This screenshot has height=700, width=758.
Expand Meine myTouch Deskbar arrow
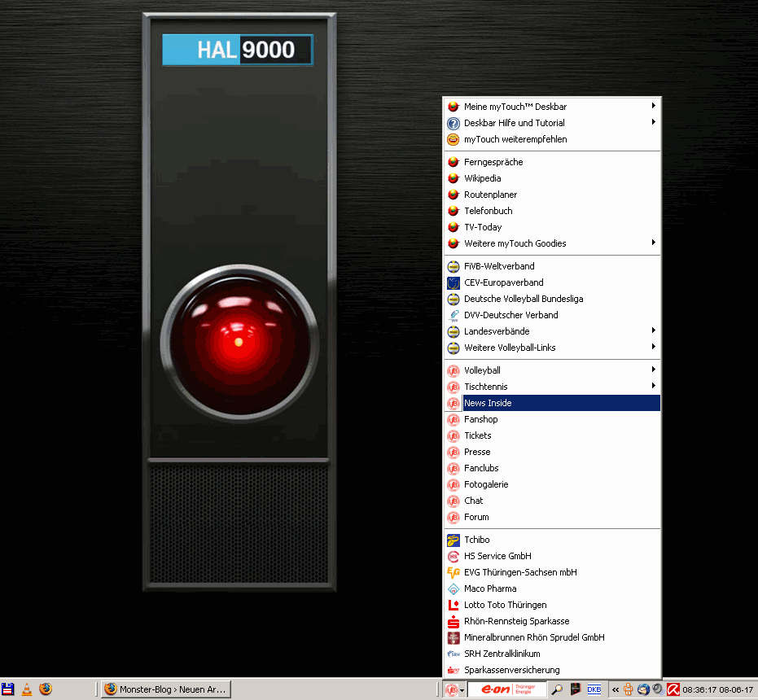pos(654,106)
